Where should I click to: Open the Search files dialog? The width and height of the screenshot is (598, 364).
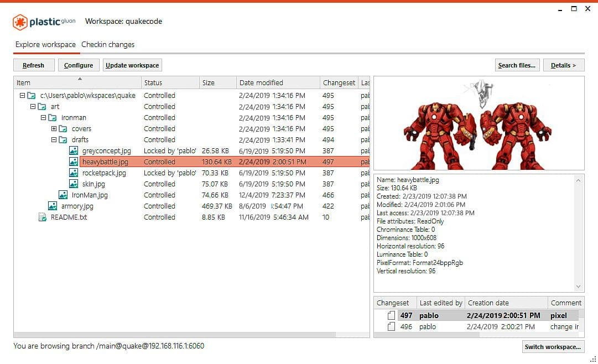pyautogui.click(x=517, y=65)
